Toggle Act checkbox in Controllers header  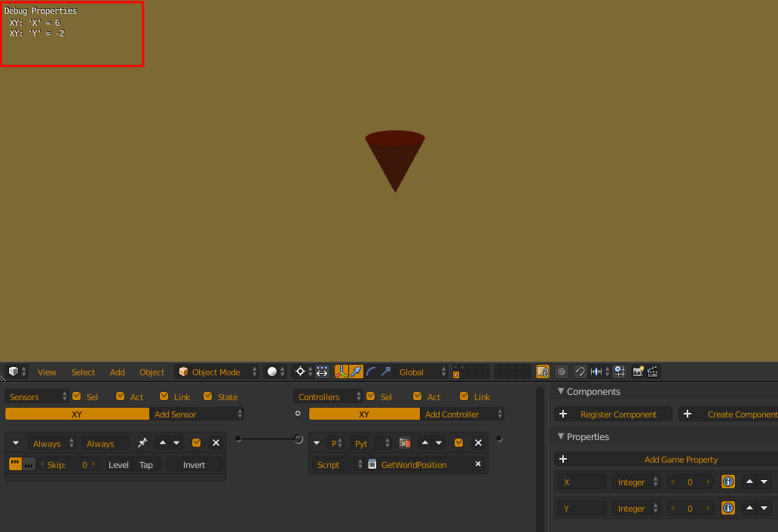pos(418,396)
